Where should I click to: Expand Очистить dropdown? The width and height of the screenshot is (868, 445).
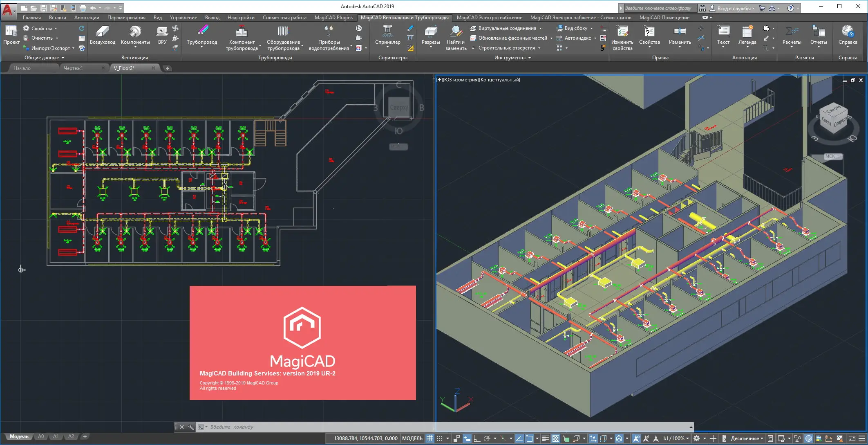(x=57, y=38)
